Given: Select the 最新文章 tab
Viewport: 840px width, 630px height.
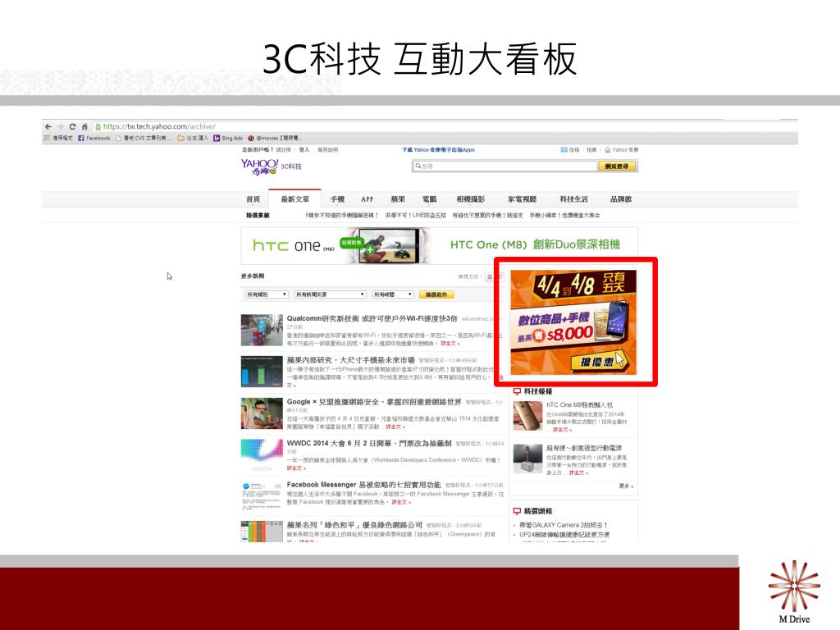Looking at the screenshot, I should (x=295, y=199).
